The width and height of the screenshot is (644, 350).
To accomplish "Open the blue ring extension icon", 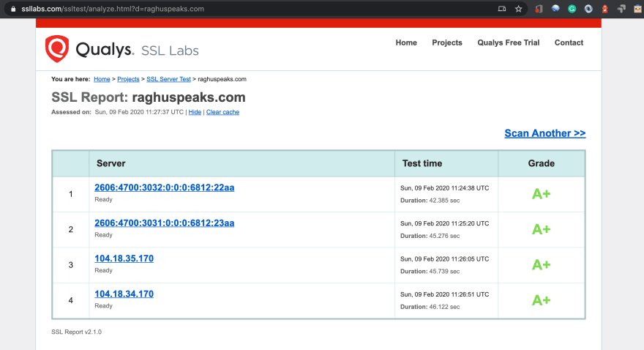I will point(588,9).
